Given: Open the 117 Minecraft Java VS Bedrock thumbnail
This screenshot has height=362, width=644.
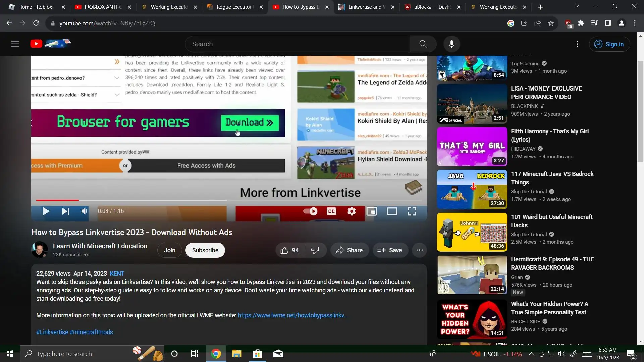Looking at the screenshot, I should pos(472,189).
